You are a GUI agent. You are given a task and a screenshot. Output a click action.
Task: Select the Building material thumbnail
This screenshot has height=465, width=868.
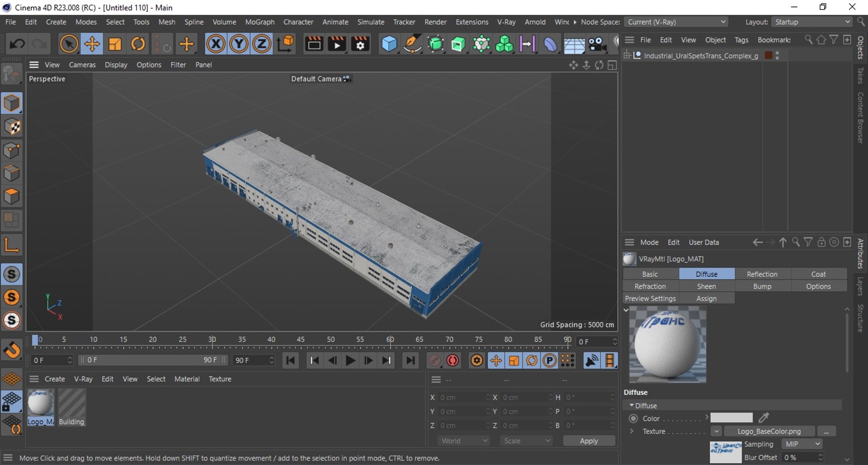[71, 407]
